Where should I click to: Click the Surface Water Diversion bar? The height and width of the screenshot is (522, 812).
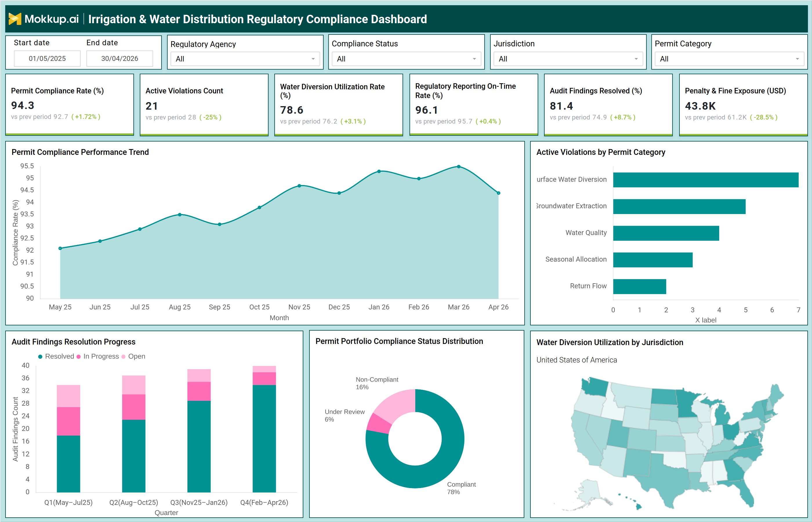706,180
